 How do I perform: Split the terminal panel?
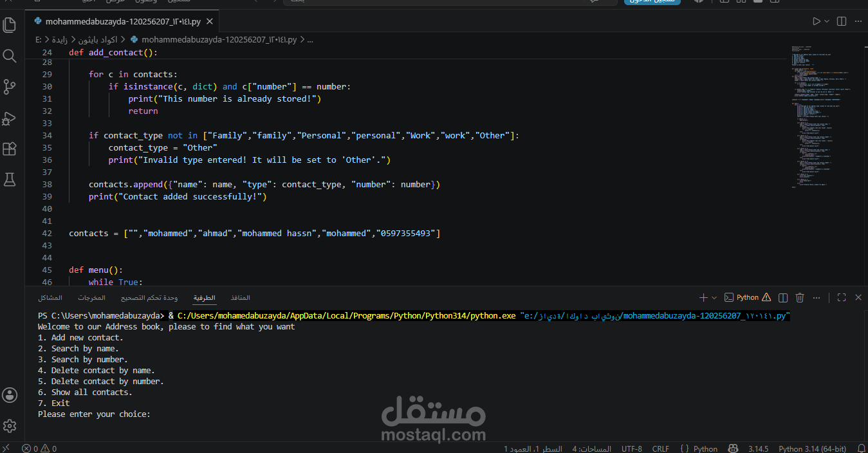(x=783, y=298)
